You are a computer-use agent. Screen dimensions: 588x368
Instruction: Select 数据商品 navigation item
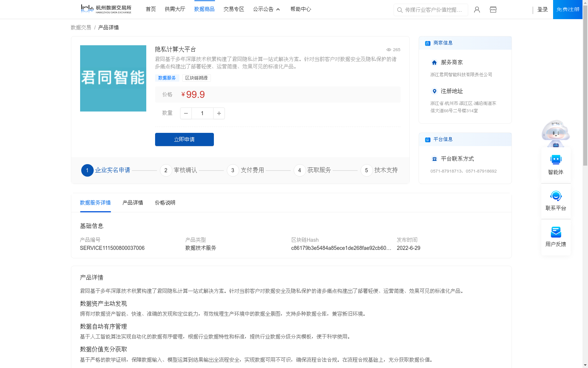click(x=204, y=9)
